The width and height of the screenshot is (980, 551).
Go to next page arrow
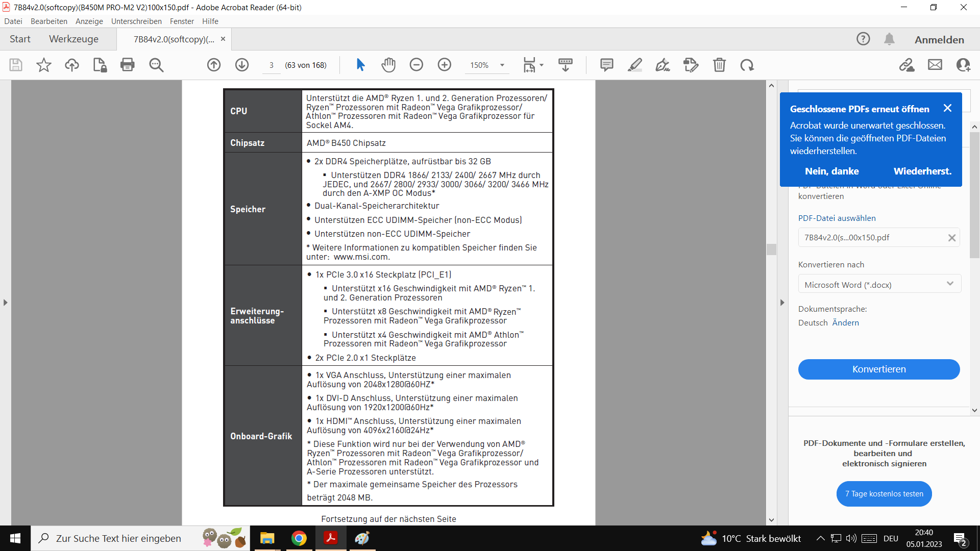[x=242, y=65]
